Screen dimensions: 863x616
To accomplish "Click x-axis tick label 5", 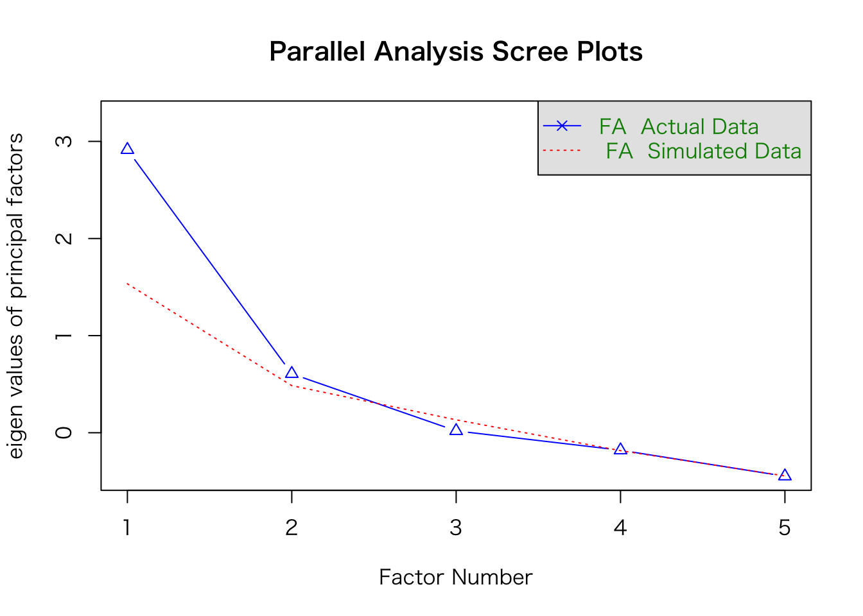I will pyautogui.click(x=785, y=528).
